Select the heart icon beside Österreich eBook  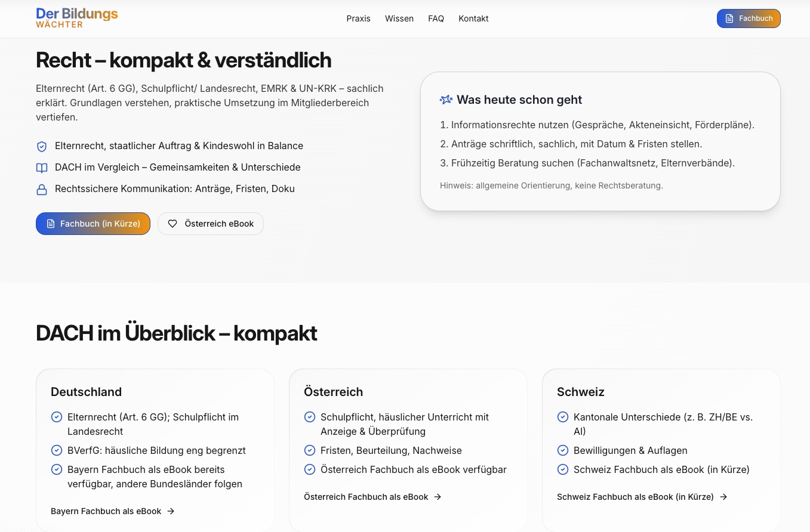pos(173,223)
